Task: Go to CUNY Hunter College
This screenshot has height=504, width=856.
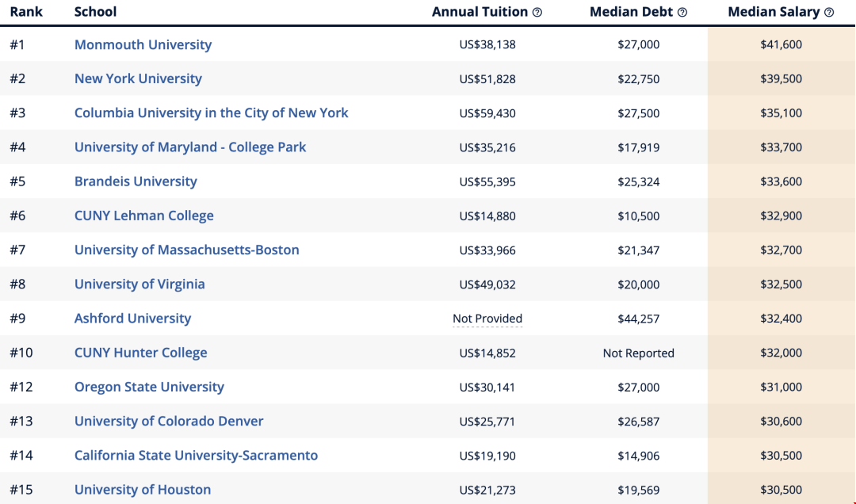Action: (x=141, y=353)
